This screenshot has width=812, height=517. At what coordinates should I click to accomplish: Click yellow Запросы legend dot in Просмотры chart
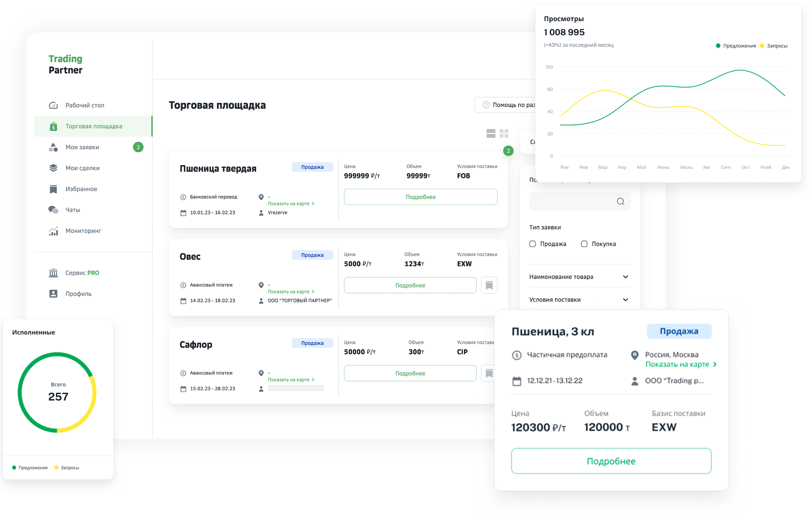pos(762,46)
